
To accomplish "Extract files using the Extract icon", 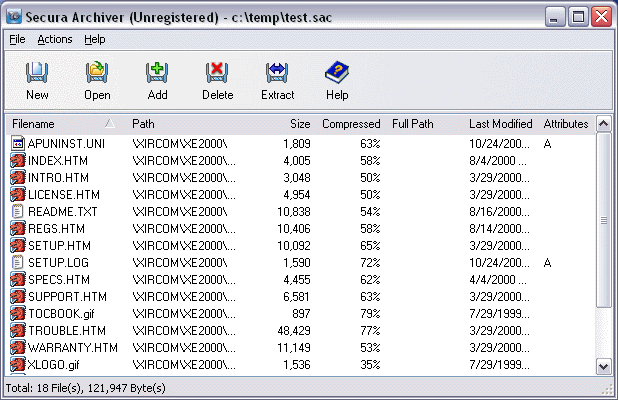I will point(277,73).
